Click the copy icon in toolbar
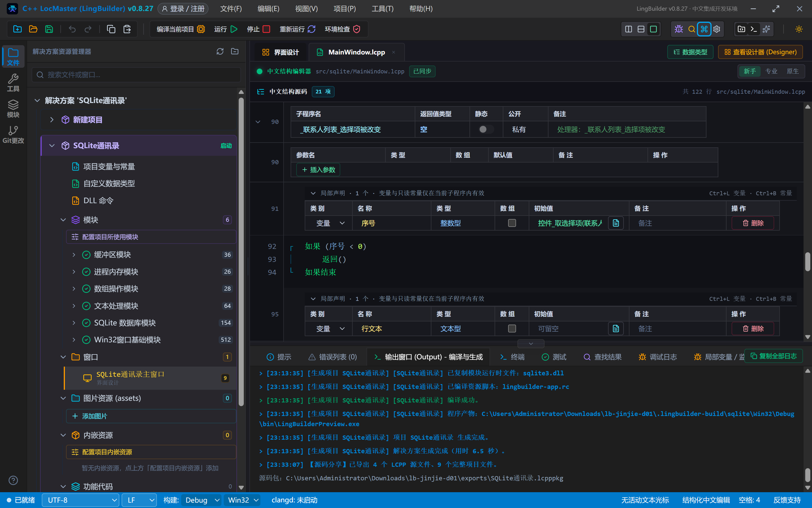 [x=111, y=29]
